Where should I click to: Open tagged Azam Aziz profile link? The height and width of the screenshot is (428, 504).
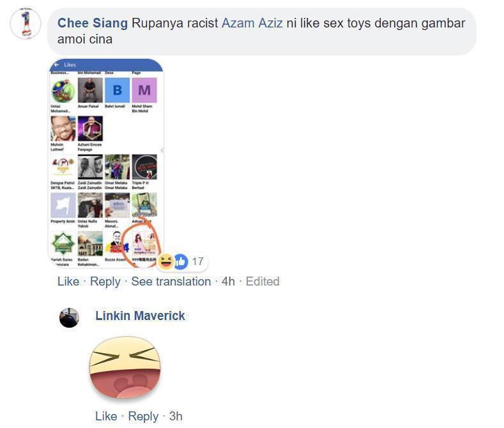click(x=252, y=23)
